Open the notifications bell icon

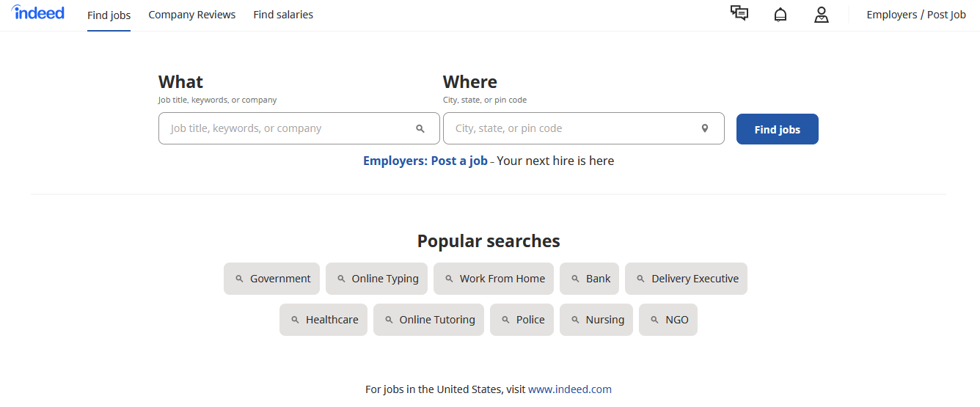[x=780, y=15]
